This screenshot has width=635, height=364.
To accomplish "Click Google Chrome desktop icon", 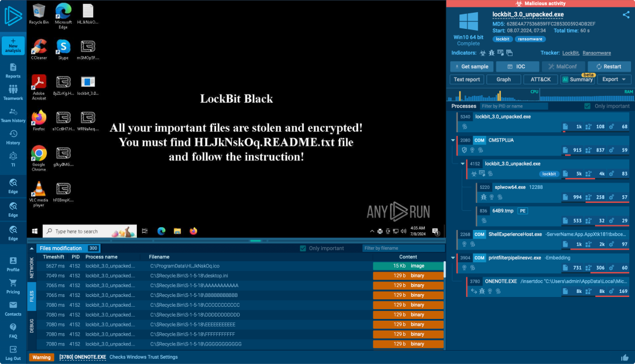I will point(39,159).
